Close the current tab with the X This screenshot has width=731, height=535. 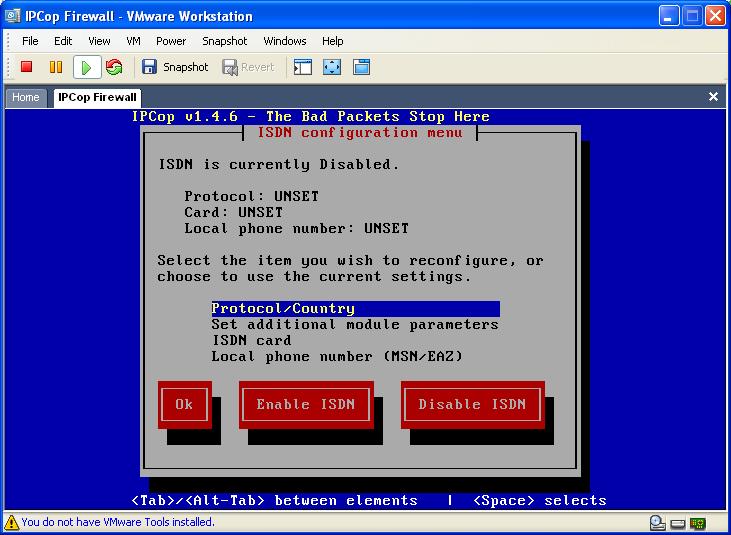713,96
